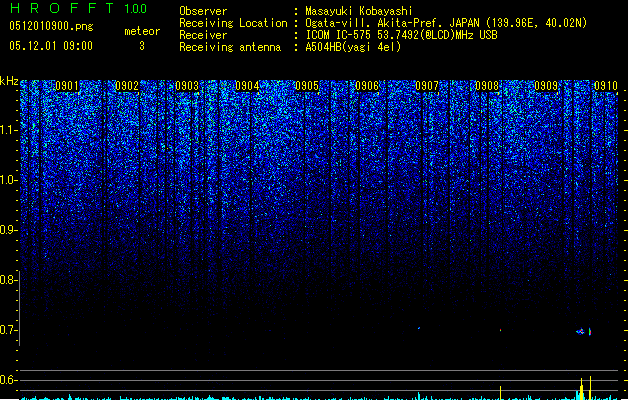Select the filename 0512010900.png
Screen dimensions: 629x400
51,26
